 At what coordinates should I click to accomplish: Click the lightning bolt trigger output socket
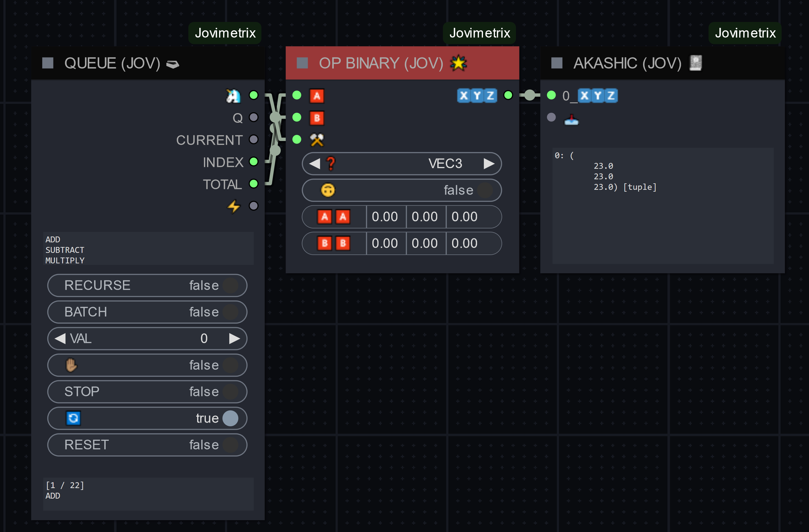coord(253,206)
